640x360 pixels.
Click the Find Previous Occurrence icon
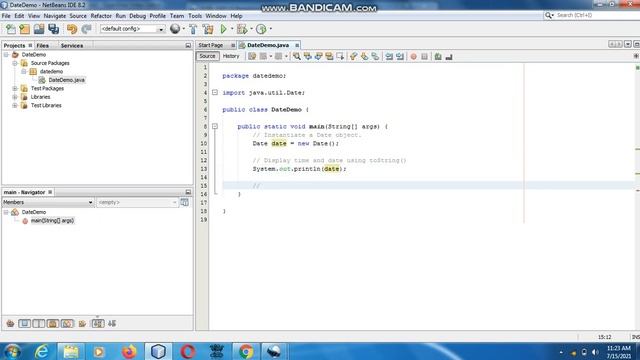tap(308, 56)
